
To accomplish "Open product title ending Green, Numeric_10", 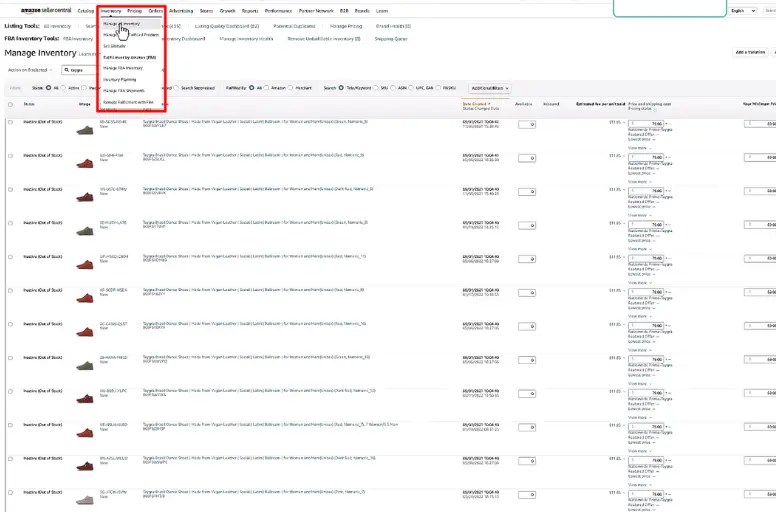I will click(256, 357).
